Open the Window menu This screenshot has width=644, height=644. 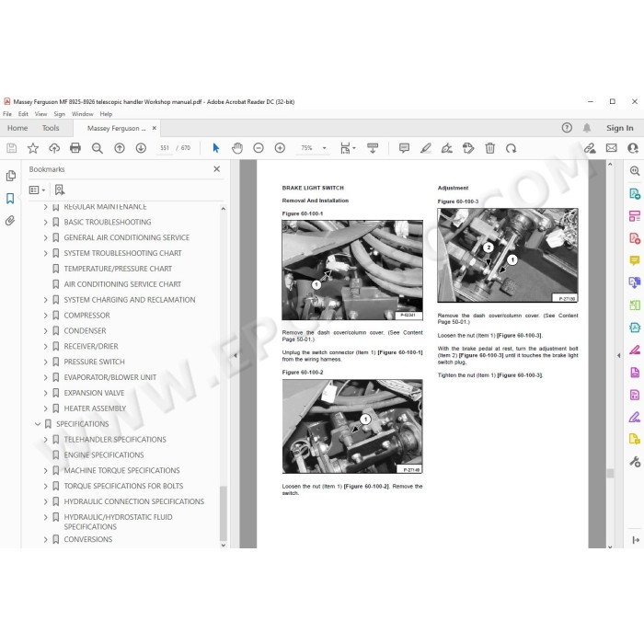click(83, 114)
